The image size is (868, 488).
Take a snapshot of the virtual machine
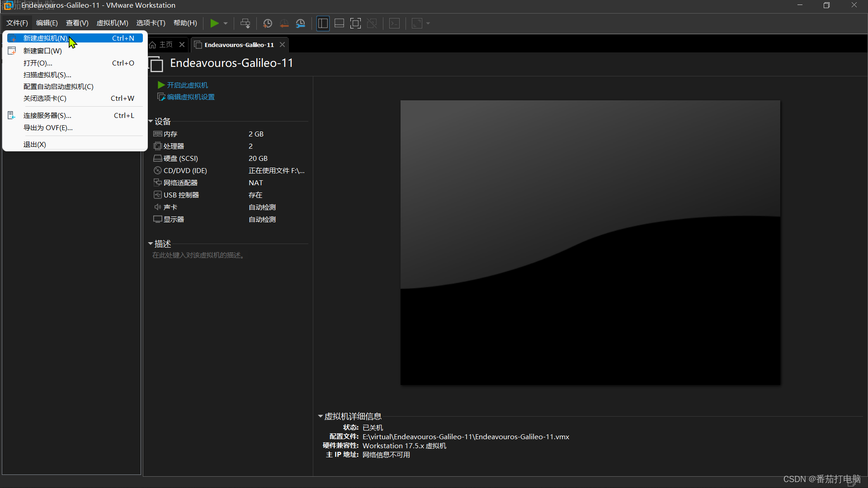pyautogui.click(x=267, y=23)
